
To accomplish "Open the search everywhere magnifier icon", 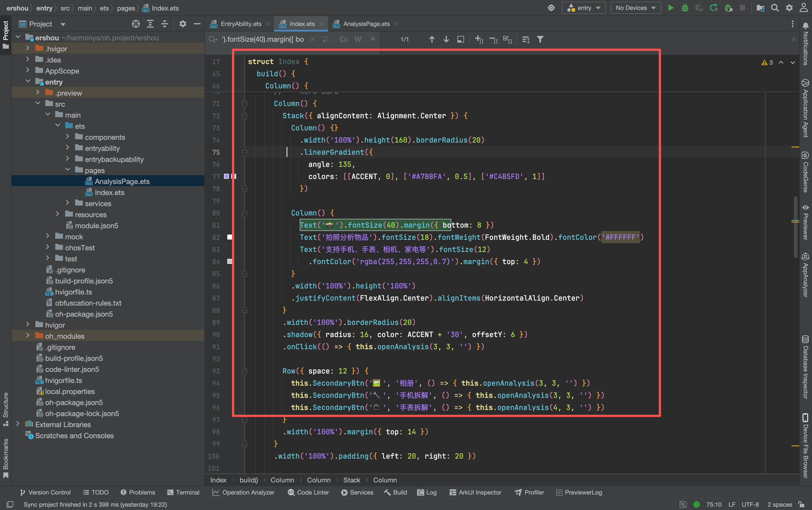I will point(775,8).
